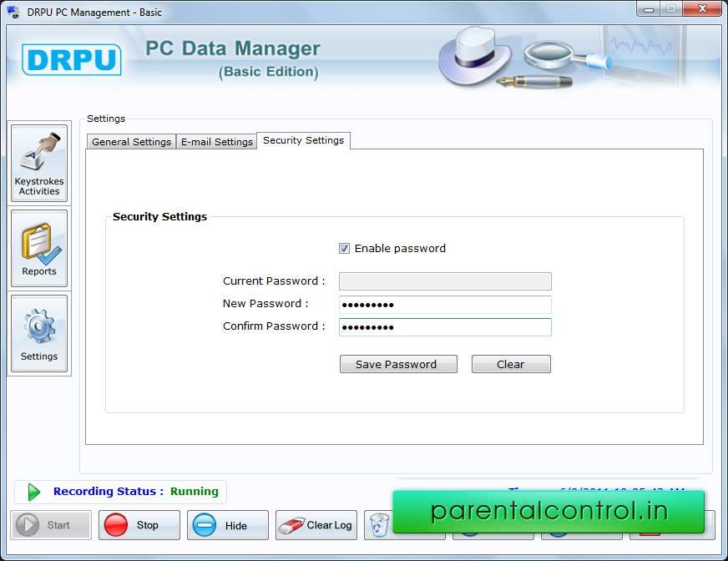Open Keystrokes Activities panel icon

[39, 163]
